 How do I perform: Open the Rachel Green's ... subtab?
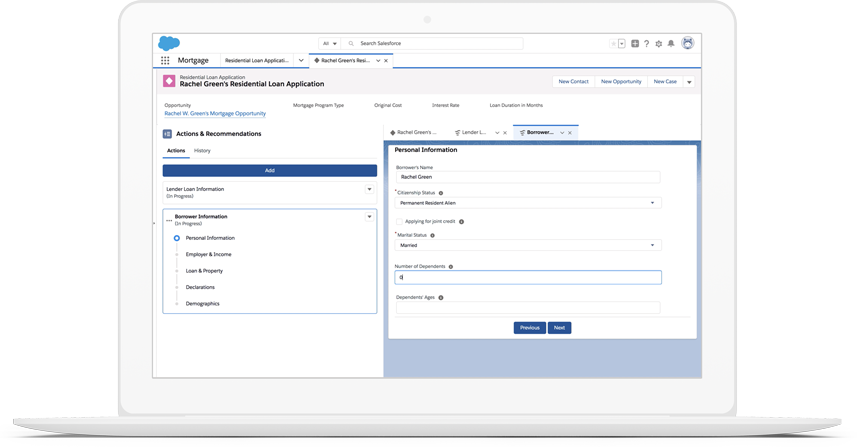[413, 133]
